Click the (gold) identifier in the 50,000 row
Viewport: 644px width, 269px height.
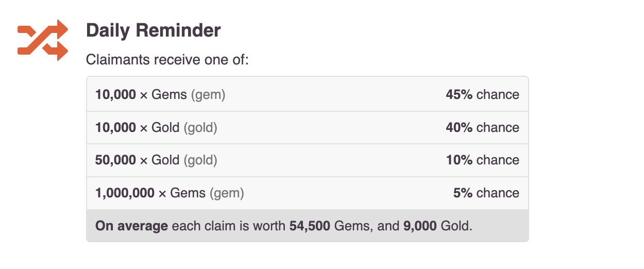[200, 160]
